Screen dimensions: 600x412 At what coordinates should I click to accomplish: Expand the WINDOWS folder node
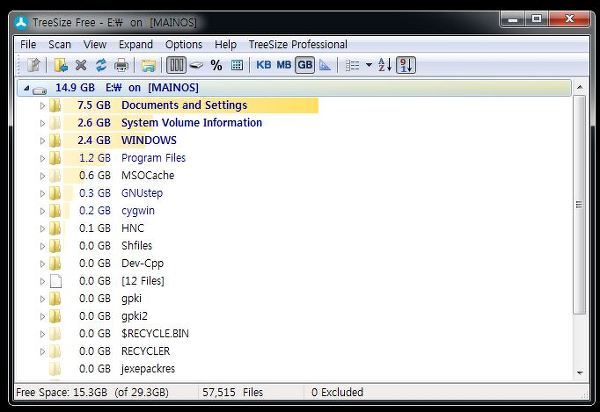click(x=42, y=141)
